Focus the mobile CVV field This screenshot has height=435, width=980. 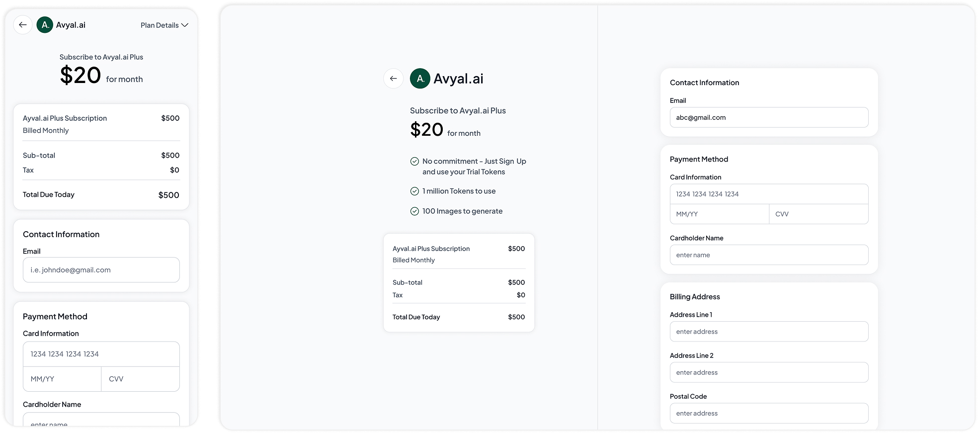[141, 379]
